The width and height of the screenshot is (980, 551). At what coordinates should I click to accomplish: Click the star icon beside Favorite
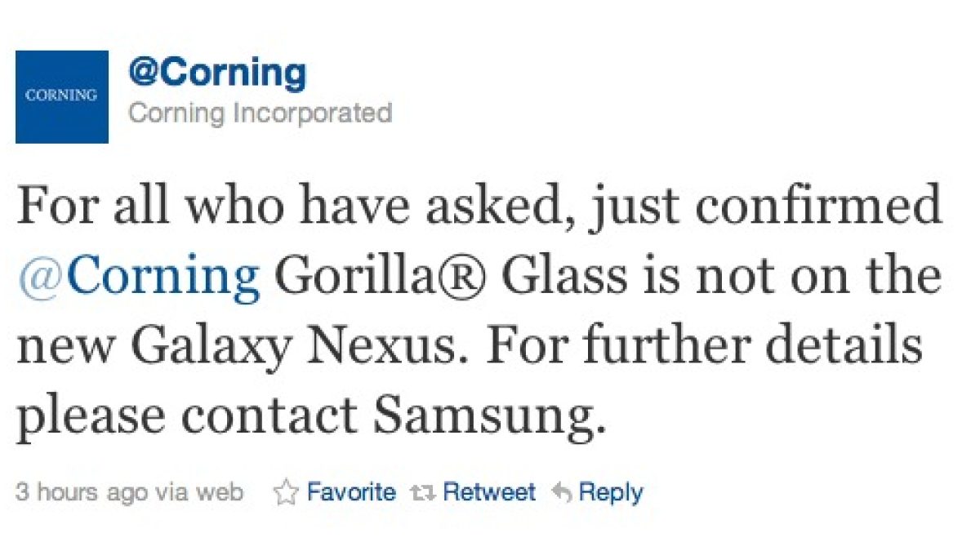pos(285,492)
